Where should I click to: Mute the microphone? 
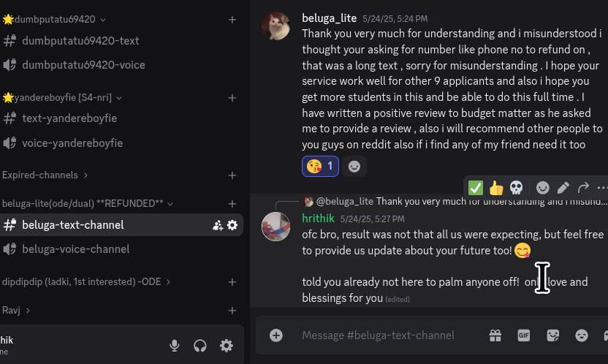point(175,346)
